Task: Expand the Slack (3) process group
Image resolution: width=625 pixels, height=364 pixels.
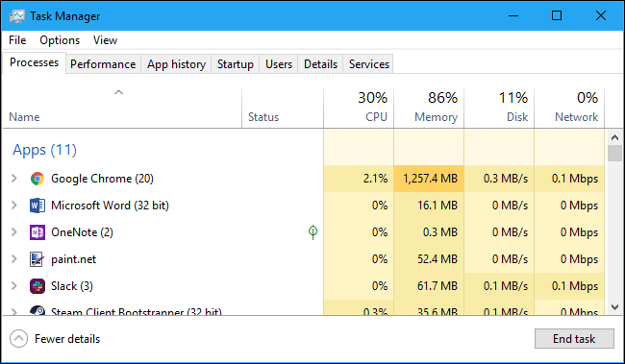Action: pos(14,286)
